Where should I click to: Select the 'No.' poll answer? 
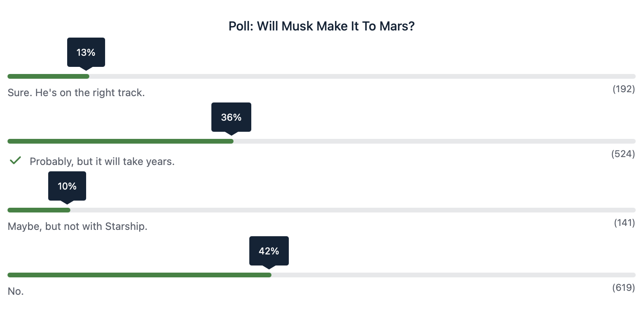coord(16,291)
